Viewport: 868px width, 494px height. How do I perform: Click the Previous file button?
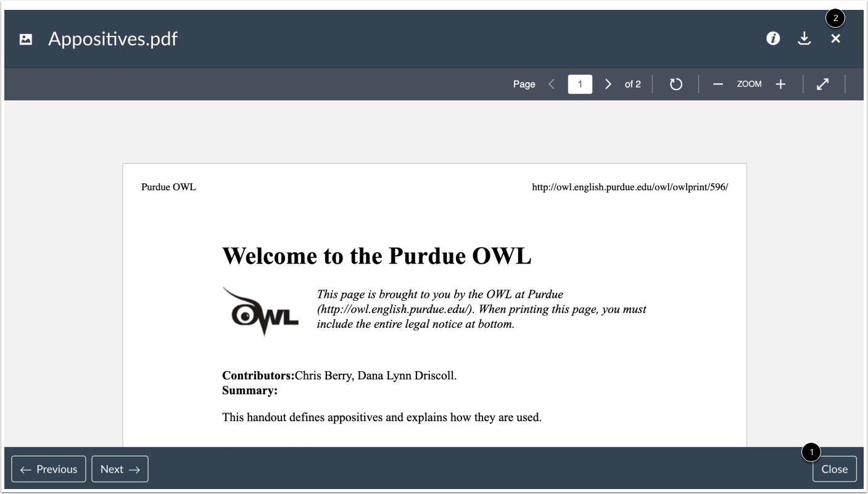tap(49, 469)
